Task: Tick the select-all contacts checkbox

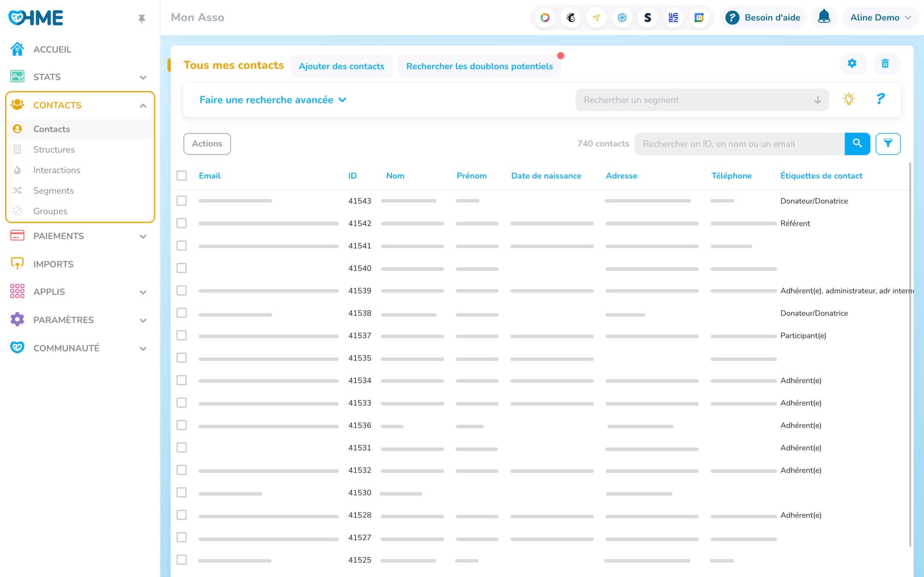Action: 182,176
